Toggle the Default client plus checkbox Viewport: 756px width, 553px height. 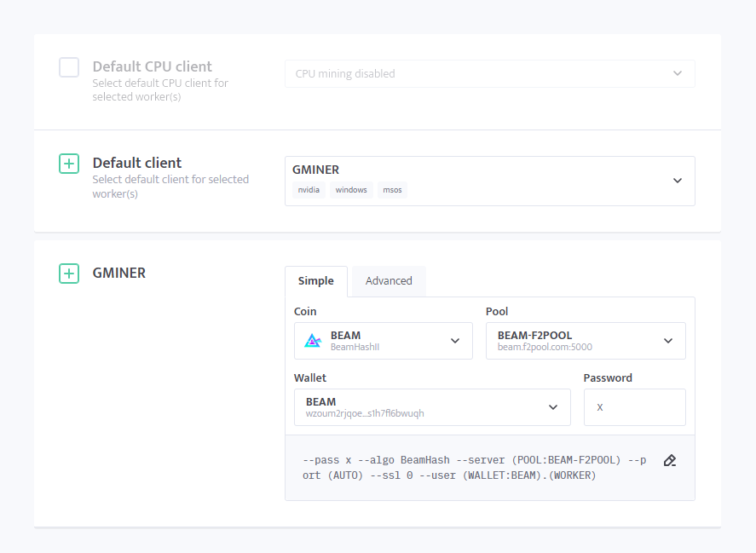69,164
